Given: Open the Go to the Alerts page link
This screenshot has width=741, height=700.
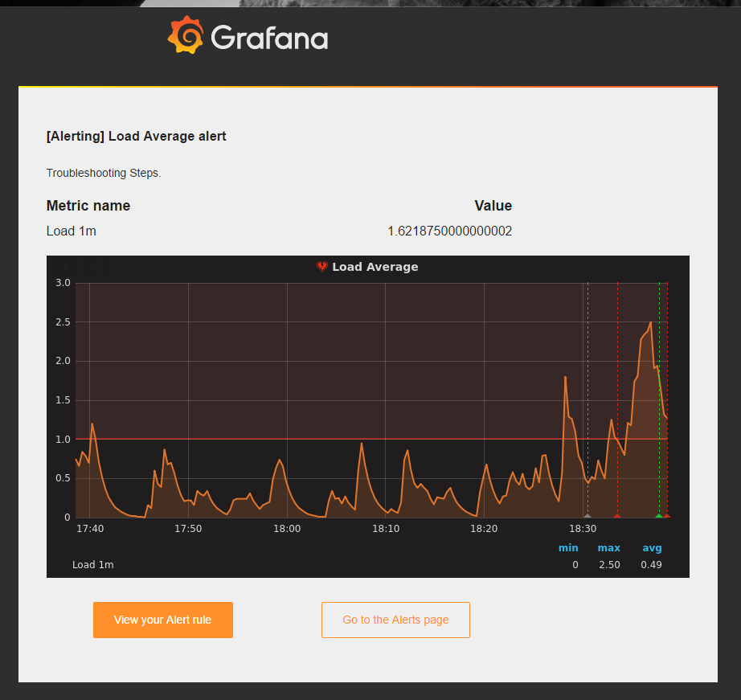Looking at the screenshot, I should pos(395,620).
